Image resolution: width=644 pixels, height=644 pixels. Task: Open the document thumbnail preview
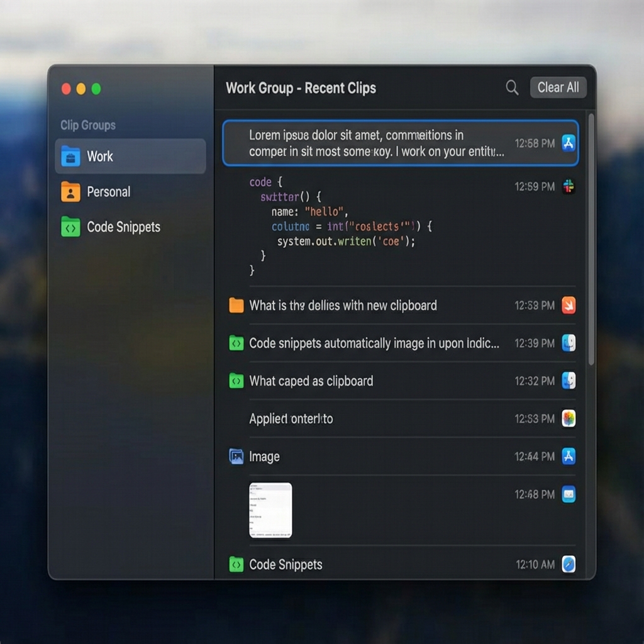click(x=272, y=509)
